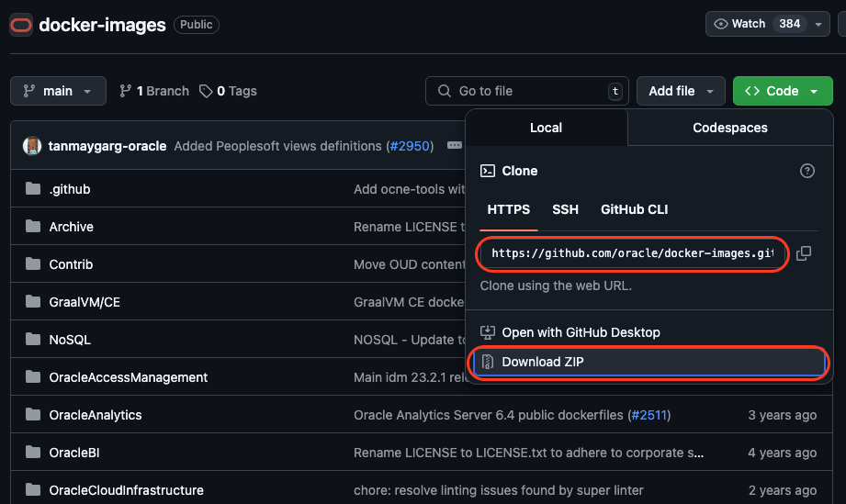Choose Download ZIP
The width and height of the screenshot is (846, 504).
[649, 362]
